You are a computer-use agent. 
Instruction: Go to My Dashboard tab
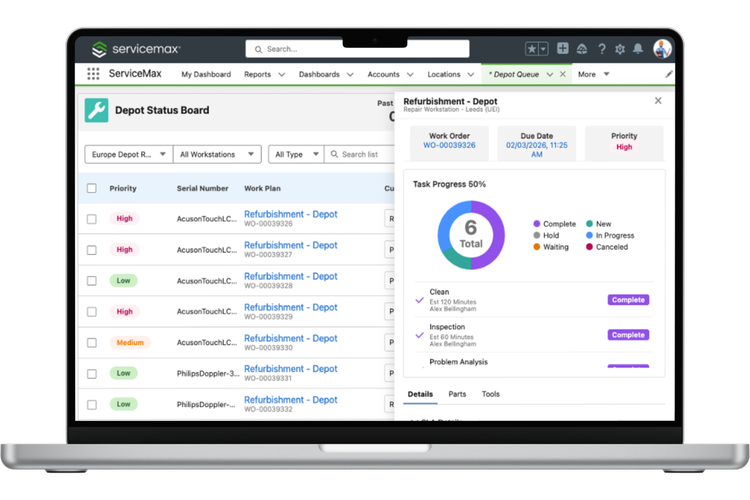click(205, 74)
